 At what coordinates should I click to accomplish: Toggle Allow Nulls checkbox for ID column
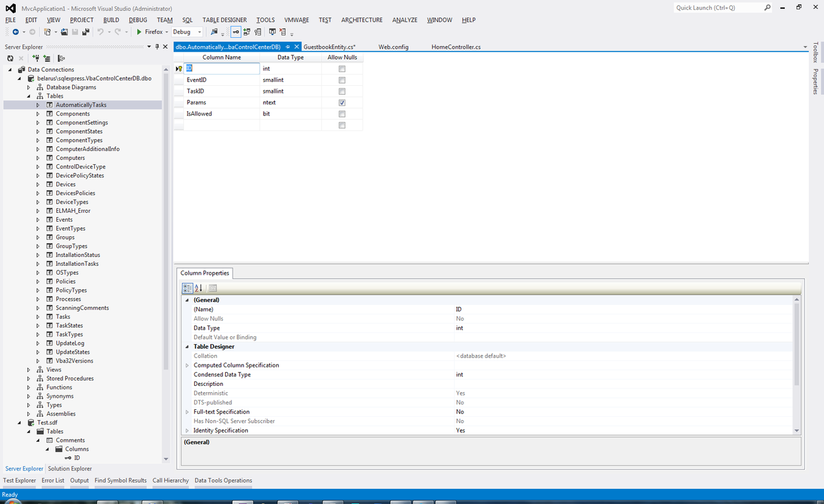[x=341, y=69]
